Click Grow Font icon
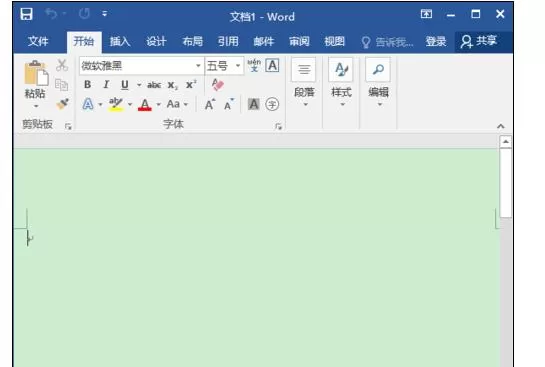 point(210,104)
